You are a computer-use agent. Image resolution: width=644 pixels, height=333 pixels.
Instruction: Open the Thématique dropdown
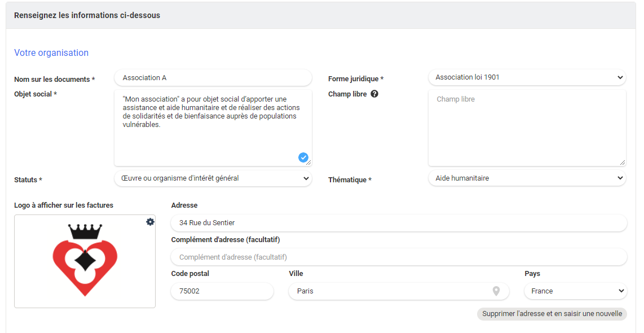click(527, 178)
